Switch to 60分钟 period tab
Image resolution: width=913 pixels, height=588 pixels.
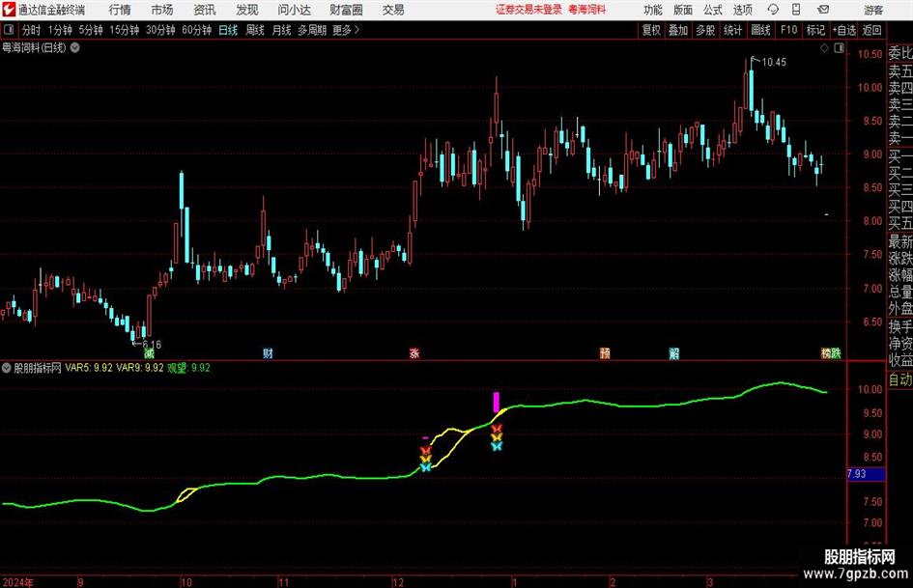[x=197, y=30]
